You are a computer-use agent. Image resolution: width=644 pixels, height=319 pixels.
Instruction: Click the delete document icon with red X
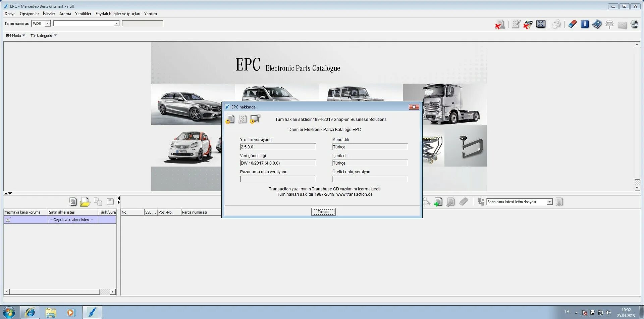pyautogui.click(x=500, y=25)
